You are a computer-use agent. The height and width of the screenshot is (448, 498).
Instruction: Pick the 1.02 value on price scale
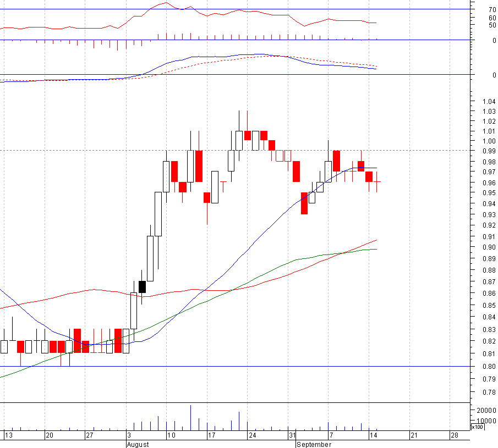tap(489, 121)
